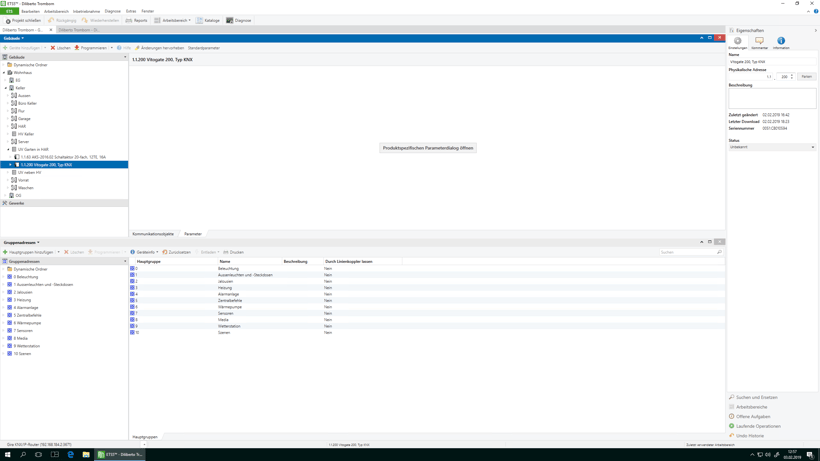Select the Aussen room icon
This screenshot has height=461, width=820.
(x=14, y=96)
